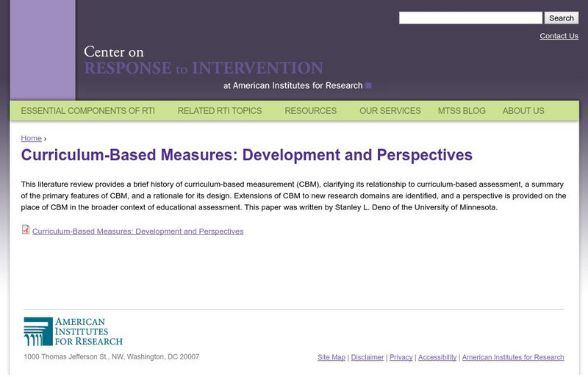Click the page heading Curriculum-Based Measures

point(247,155)
